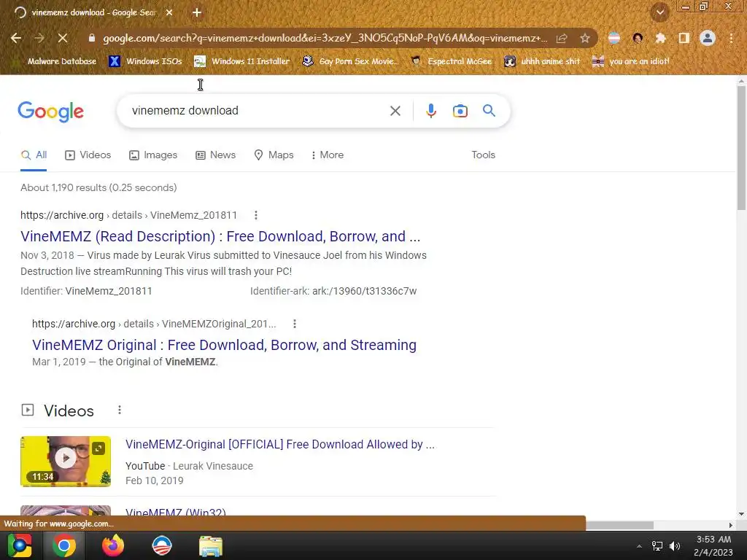747x560 pixels.
Task: Open the Espectral McGee bookmark
Action: click(x=451, y=61)
